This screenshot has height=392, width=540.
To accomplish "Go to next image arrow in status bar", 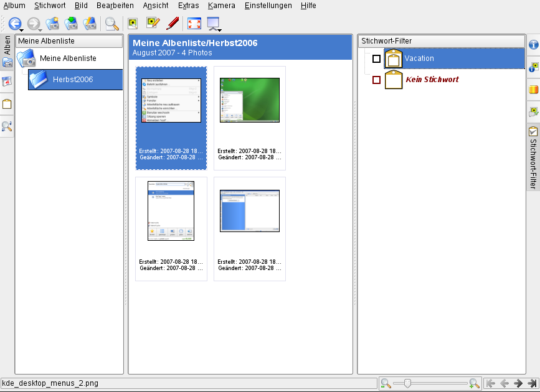I will tap(518, 383).
